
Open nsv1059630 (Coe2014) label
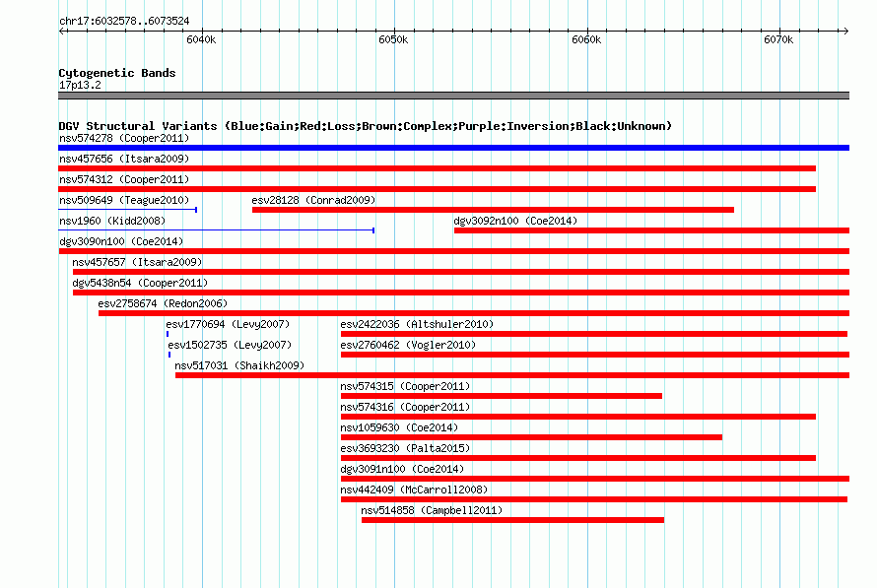(x=399, y=427)
